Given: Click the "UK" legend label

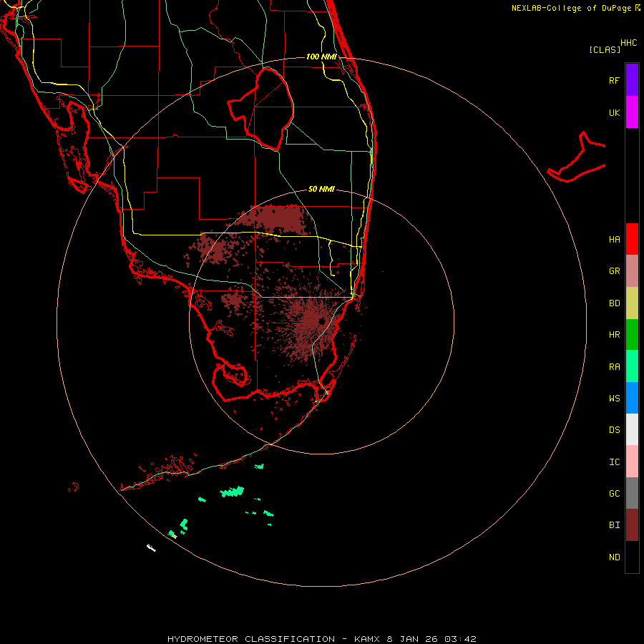Looking at the screenshot, I should point(614,112).
